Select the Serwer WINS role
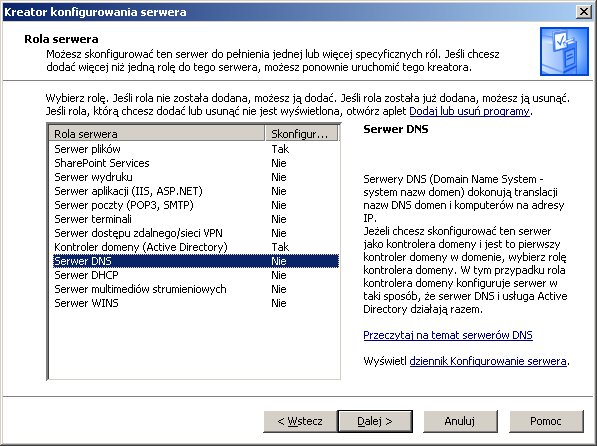The width and height of the screenshot is (597, 446). click(x=194, y=303)
